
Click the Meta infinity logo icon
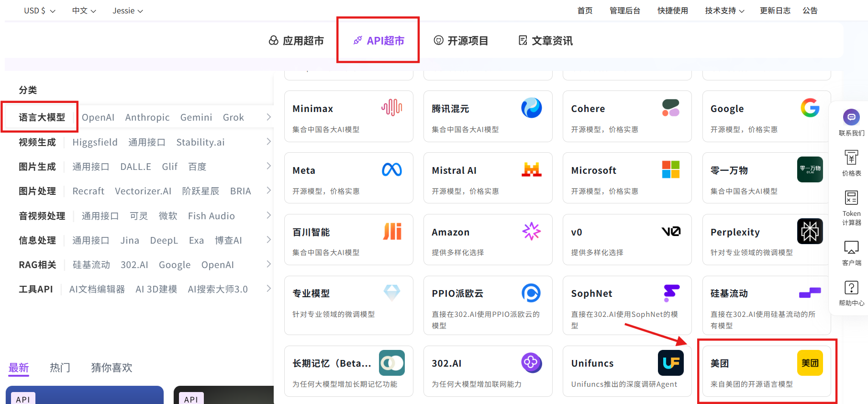pyautogui.click(x=392, y=169)
